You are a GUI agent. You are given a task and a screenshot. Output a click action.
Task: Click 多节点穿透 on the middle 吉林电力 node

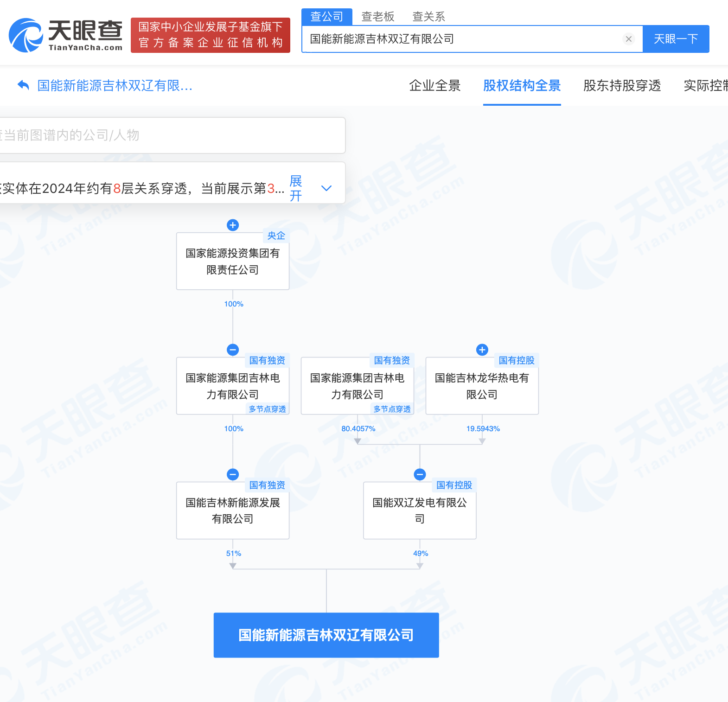(392, 409)
